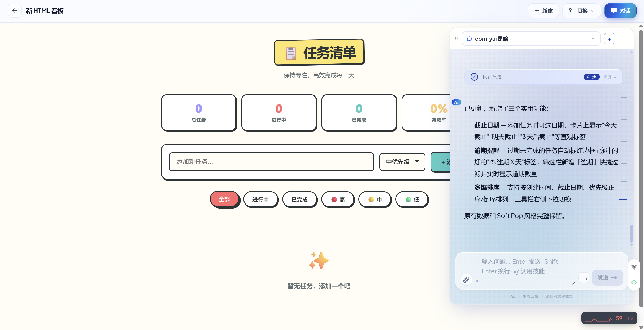Click the 任务清单 yellow heading
Image resolution: width=644 pixels, height=330 pixels.
[319, 52]
